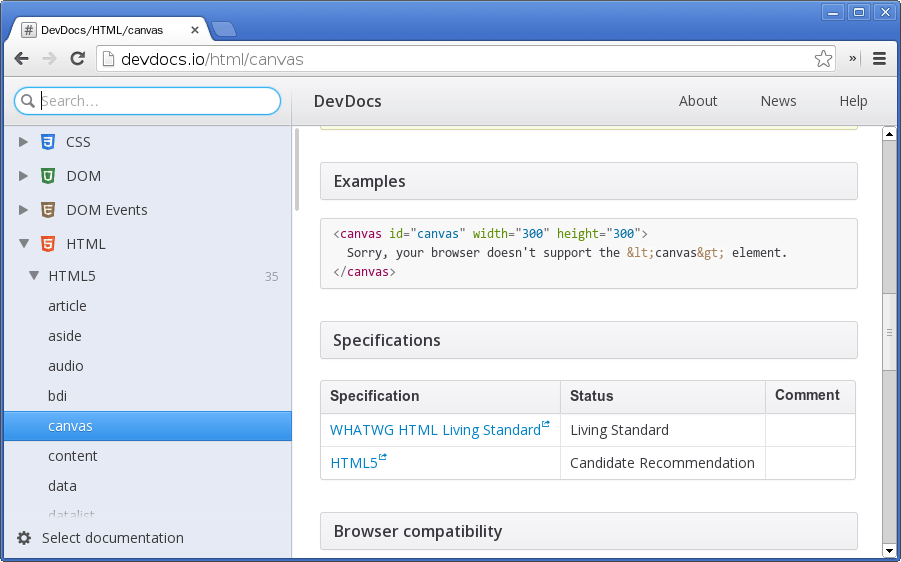This screenshot has height=562, width=901.
Task: Click Select documentation
Action: (x=113, y=538)
